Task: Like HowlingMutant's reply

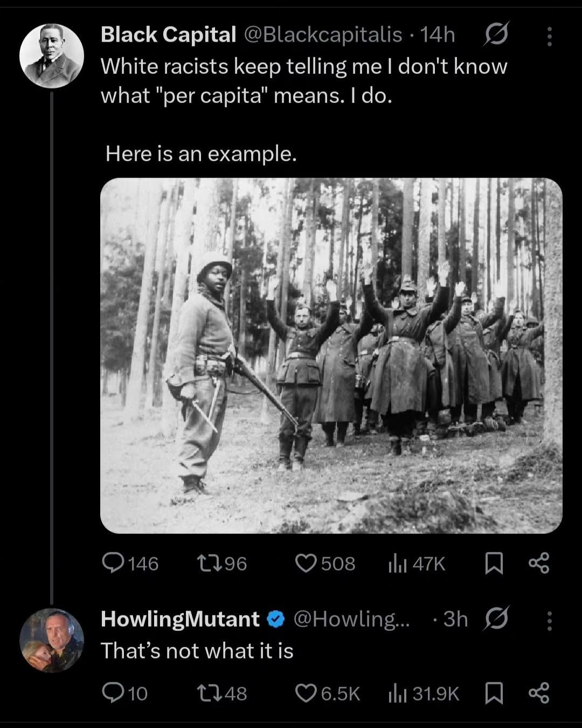Action: coord(307,694)
